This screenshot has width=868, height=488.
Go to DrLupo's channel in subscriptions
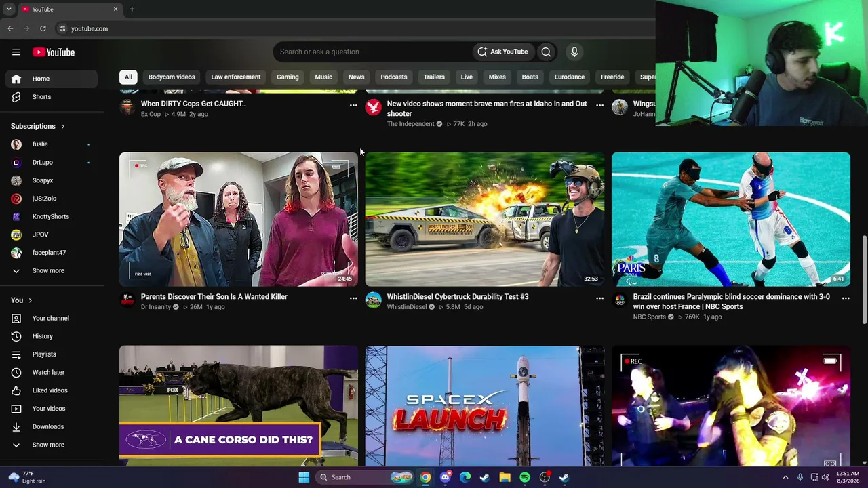point(52,163)
